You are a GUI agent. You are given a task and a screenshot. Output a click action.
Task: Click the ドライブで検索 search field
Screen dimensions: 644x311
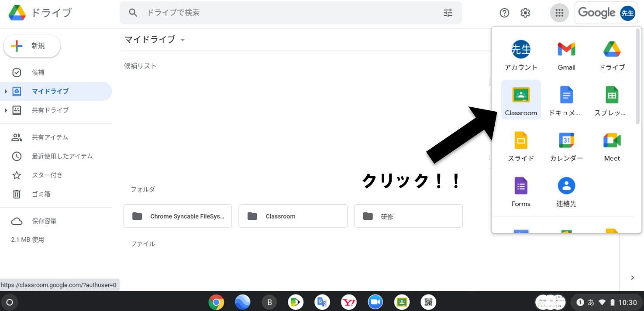(x=290, y=13)
